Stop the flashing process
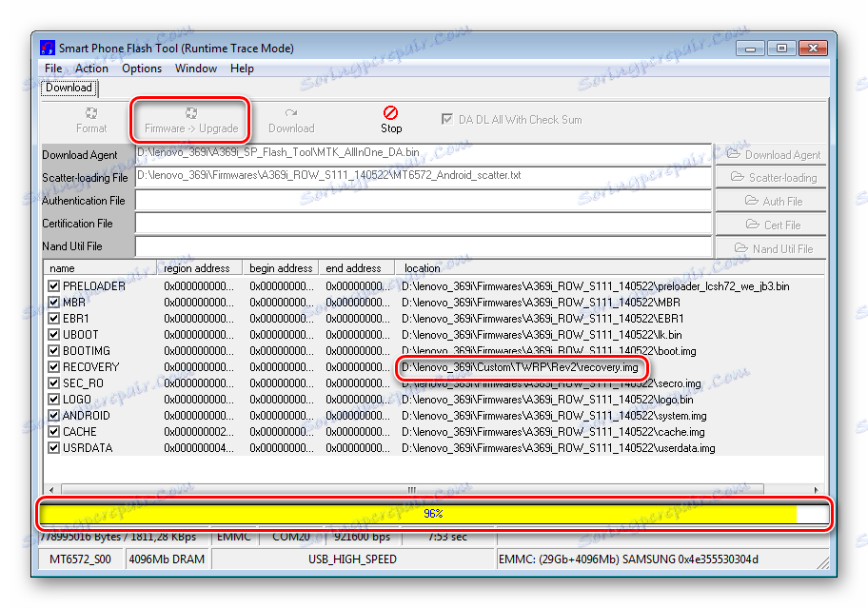868x608 pixels. (x=391, y=120)
